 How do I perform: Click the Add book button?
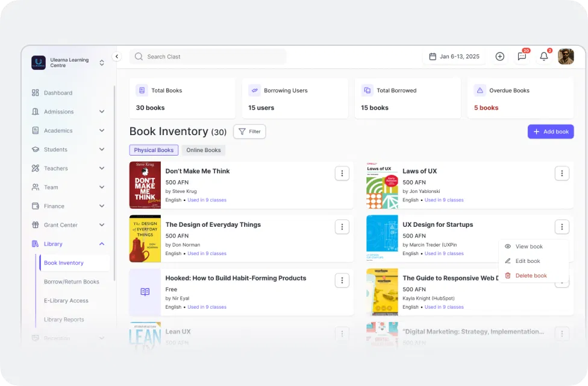click(551, 131)
